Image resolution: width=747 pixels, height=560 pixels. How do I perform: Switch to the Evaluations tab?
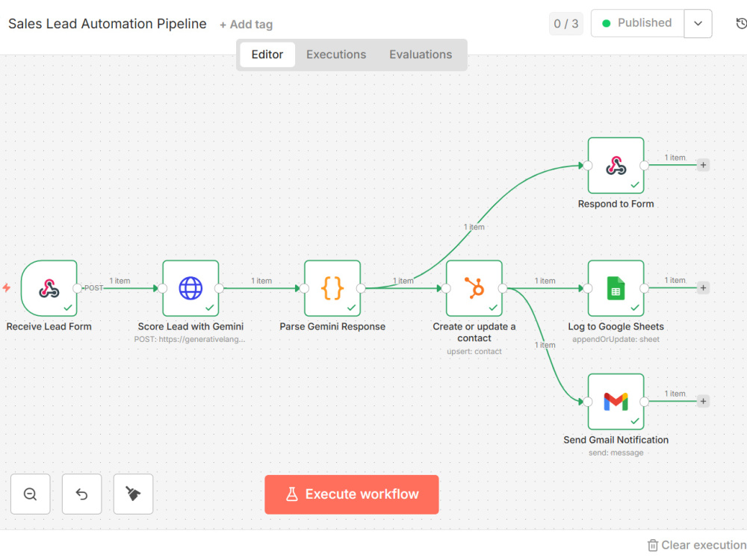[421, 55]
